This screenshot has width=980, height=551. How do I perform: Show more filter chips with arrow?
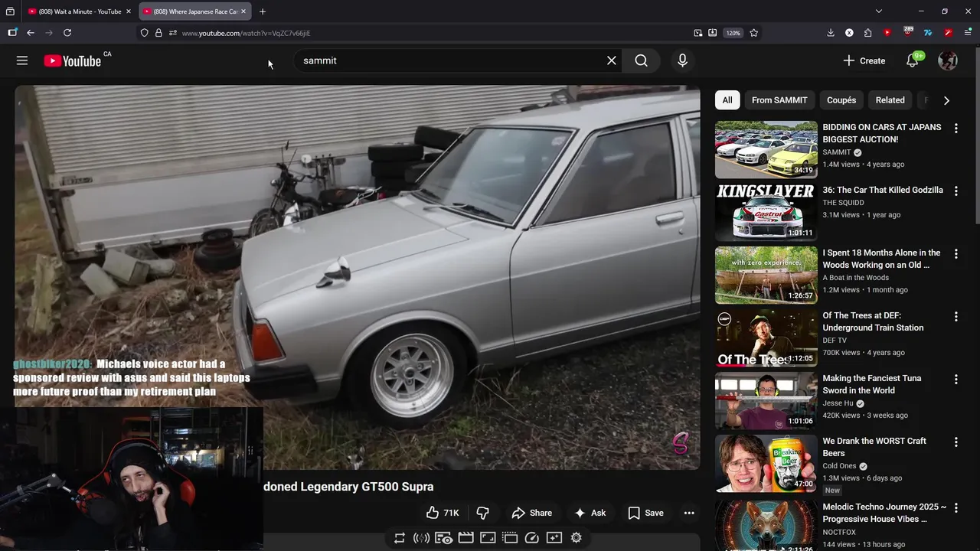[946, 100]
